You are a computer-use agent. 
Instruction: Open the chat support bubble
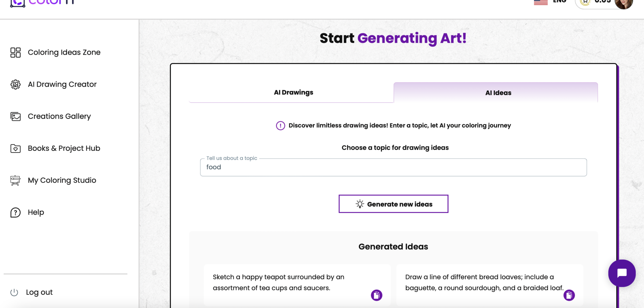[622, 273]
